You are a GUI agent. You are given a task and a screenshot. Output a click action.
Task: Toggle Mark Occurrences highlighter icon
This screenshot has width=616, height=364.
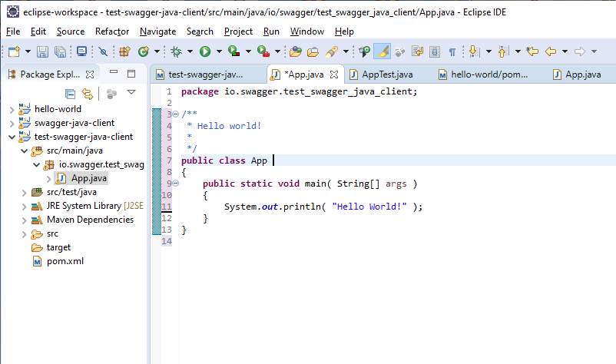[383, 51]
